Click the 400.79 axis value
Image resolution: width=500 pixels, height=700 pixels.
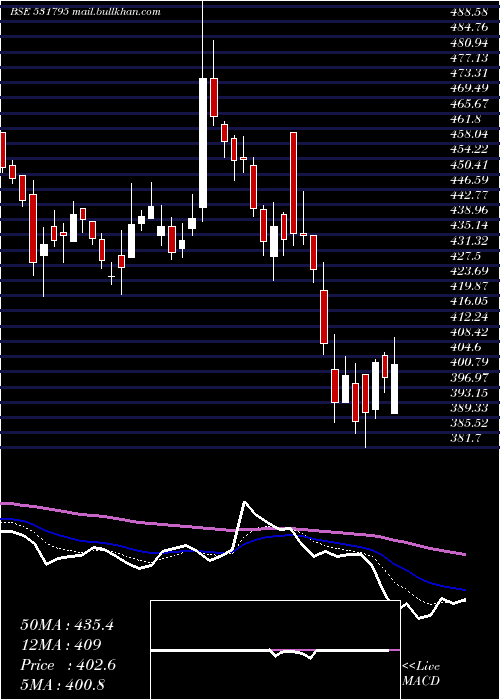[x=469, y=362]
